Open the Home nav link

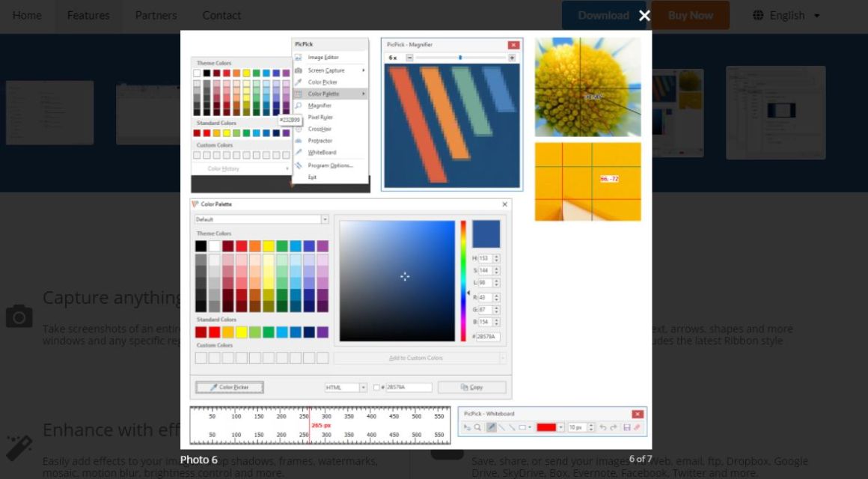pyautogui.click(x=27, y=16)
